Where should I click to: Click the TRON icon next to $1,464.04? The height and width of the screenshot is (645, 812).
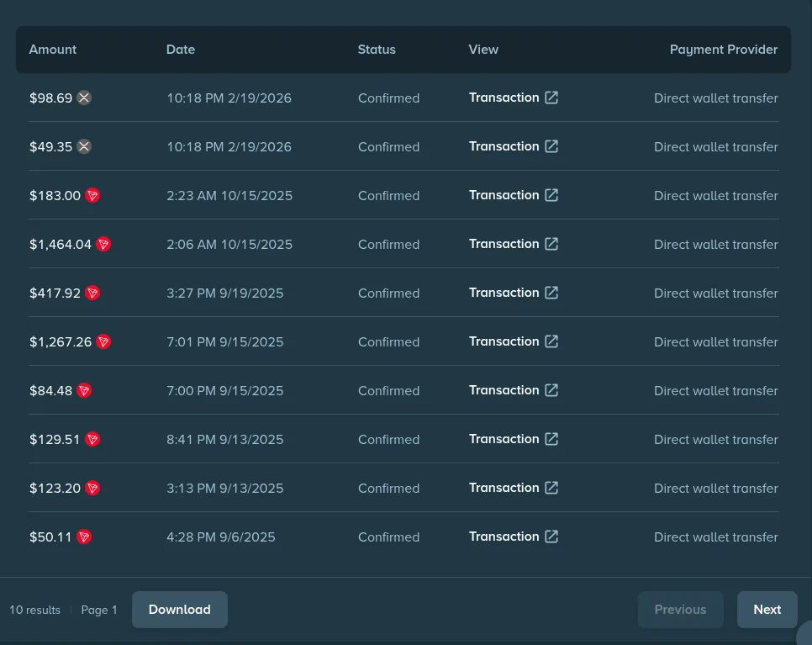pyautogui.click(x=103, y=244)
